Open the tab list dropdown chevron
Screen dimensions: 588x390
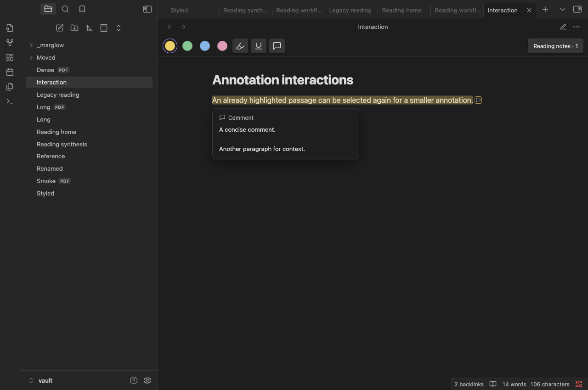pyautogui.click(x=562, y=9)
